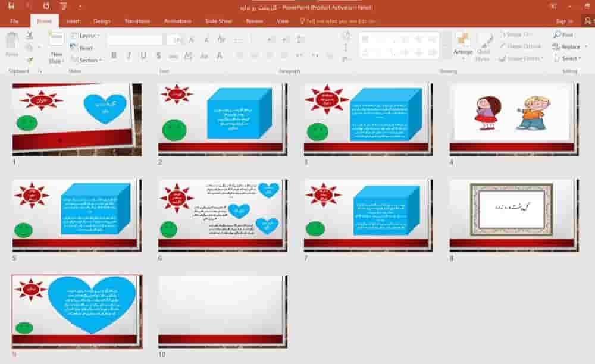This screenshot has width=595, height=364.
Task: Select the Format Painter brush
Action: click(x=30, y=59)
